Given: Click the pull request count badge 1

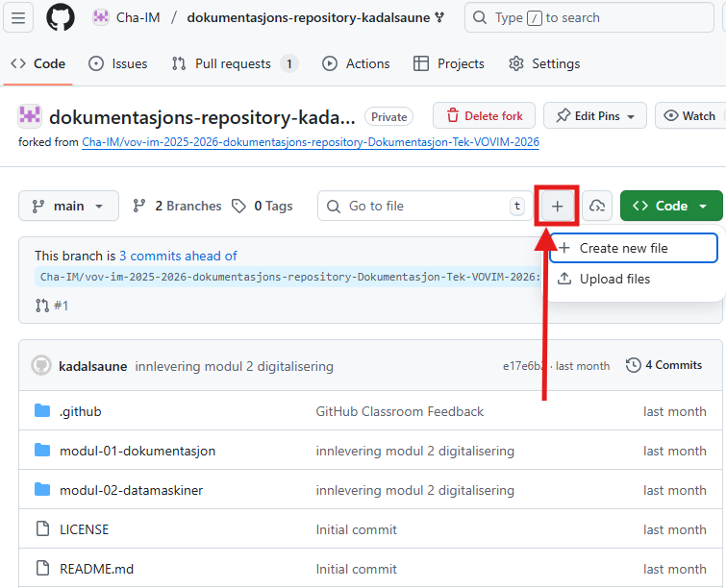Looking at the screenshot, I should point(289,63).
